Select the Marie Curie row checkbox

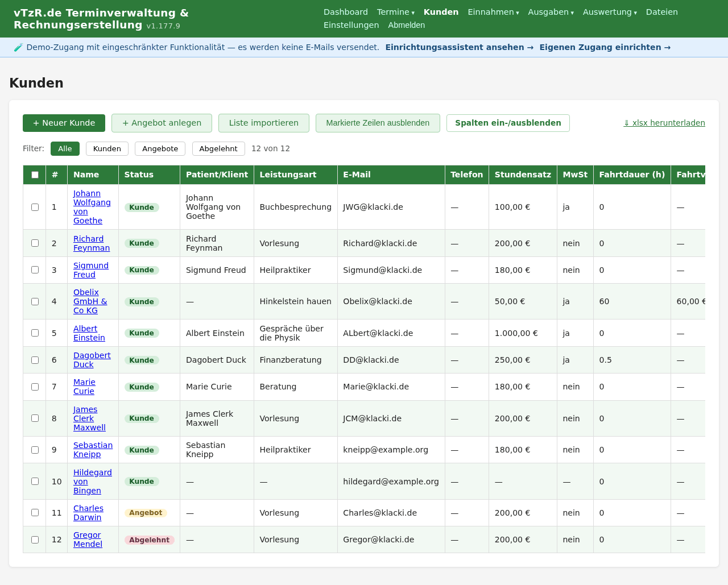[x=35, y=387]
